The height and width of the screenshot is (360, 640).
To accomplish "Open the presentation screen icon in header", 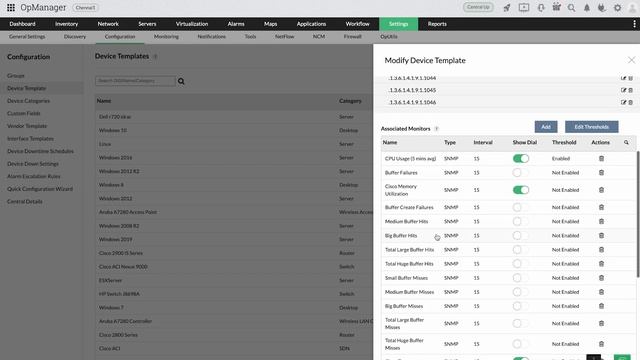I will [x=524, y=7].
